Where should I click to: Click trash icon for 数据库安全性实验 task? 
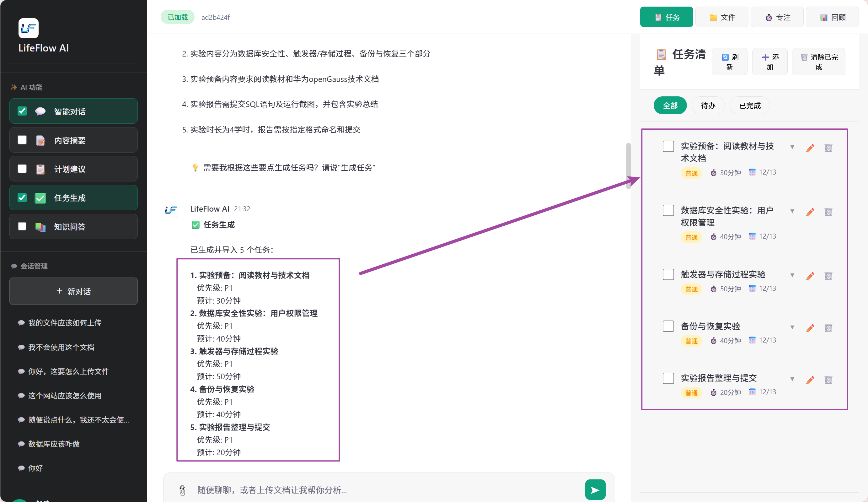pos(828,212)
